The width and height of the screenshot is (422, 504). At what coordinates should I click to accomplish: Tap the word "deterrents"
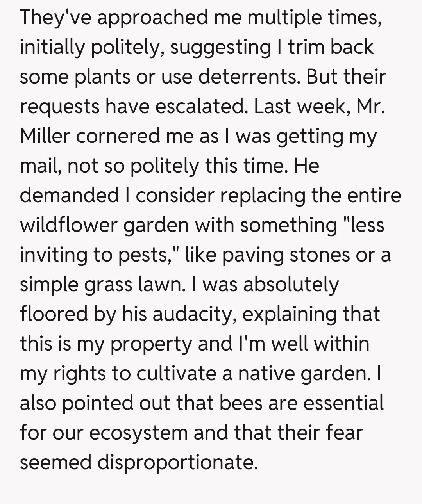point(249,77)
